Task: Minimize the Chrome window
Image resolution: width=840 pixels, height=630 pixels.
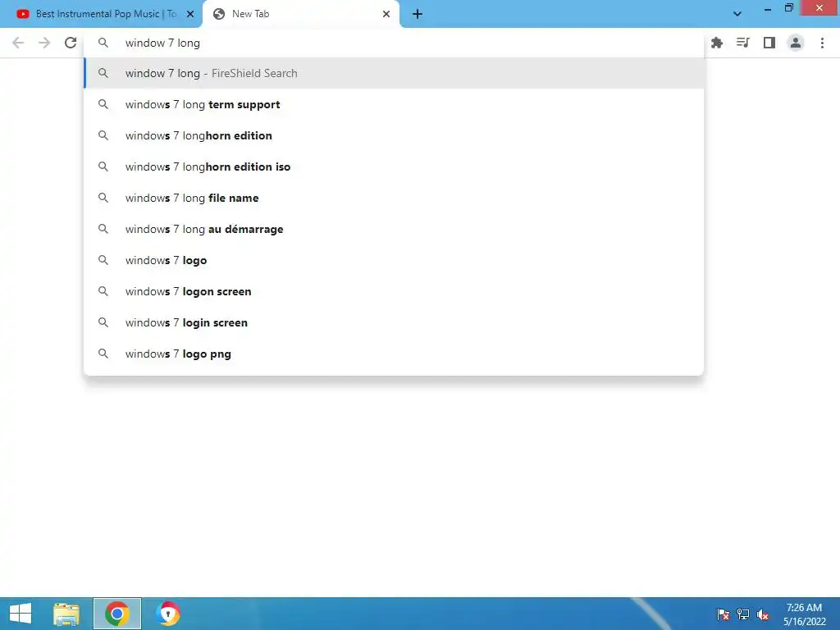Action: coord(768,9)
